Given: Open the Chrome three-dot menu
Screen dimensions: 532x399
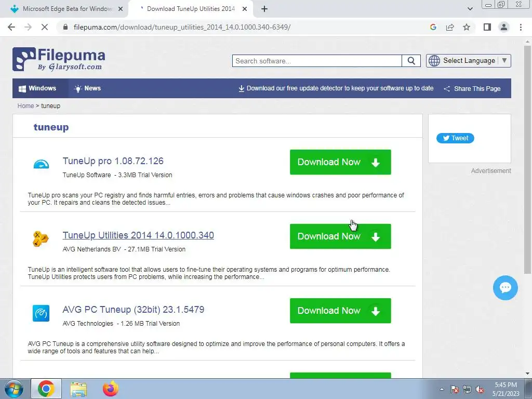Looking at the screenshot, I should pos(521,27).
